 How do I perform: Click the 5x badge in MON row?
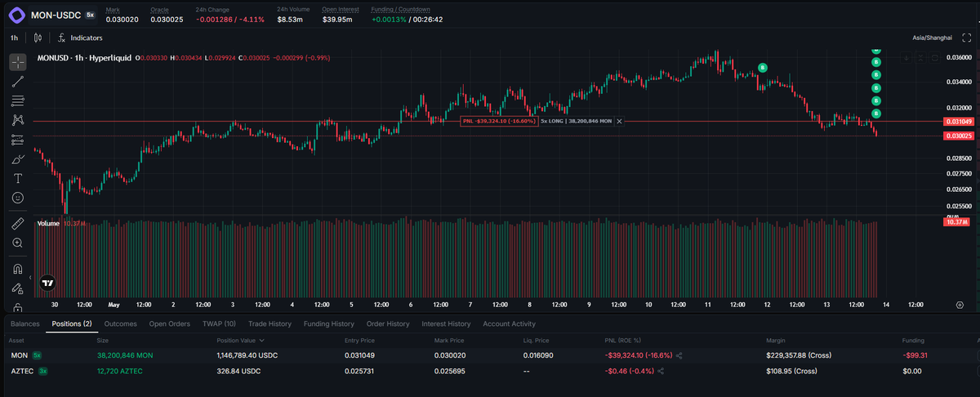point(38,355)
